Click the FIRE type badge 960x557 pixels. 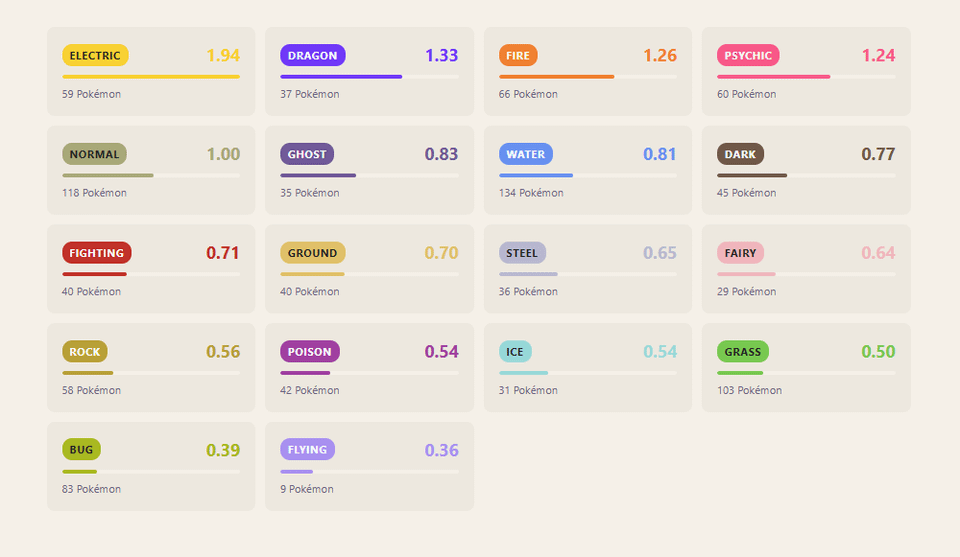coord(518,56)
